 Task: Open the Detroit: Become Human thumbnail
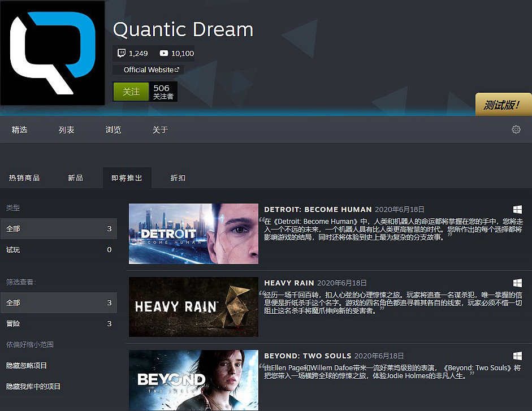coord(193,234)
